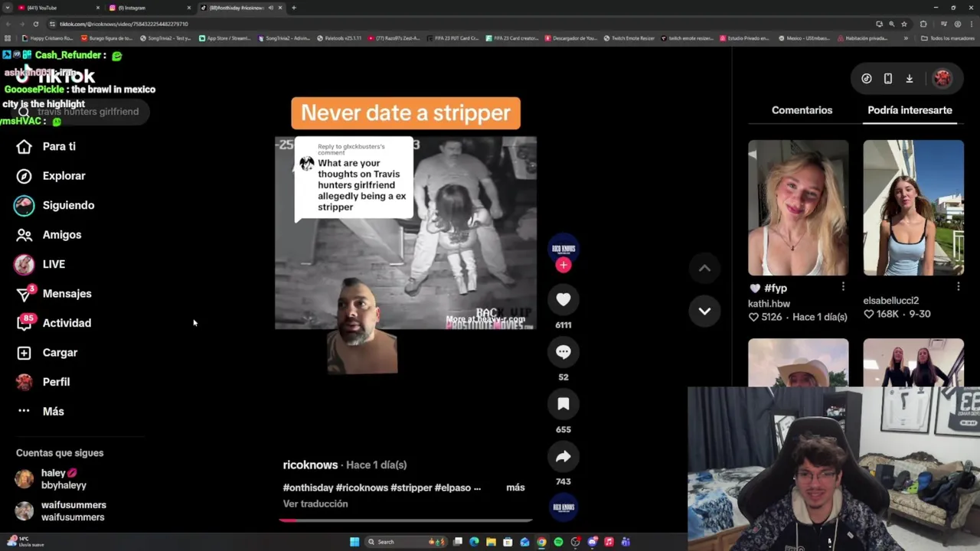Seek using the video progress bar
Screen dimensions: 980x551
tap(406, 520)
